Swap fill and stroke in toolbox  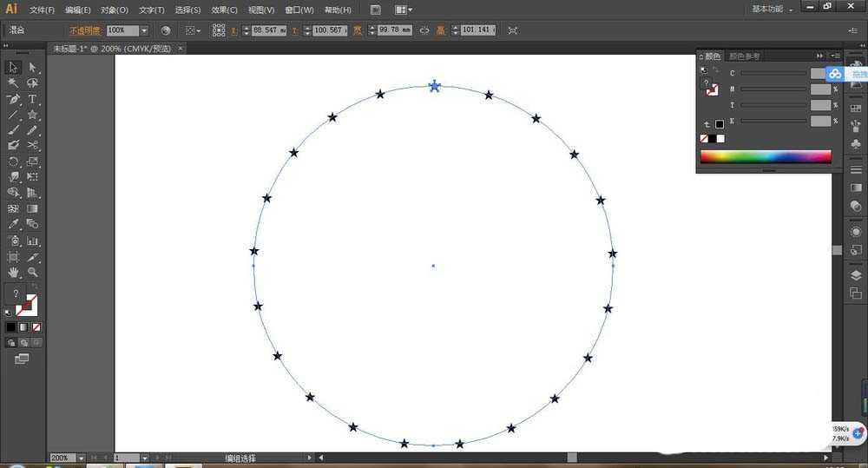(x=35, y=287)
